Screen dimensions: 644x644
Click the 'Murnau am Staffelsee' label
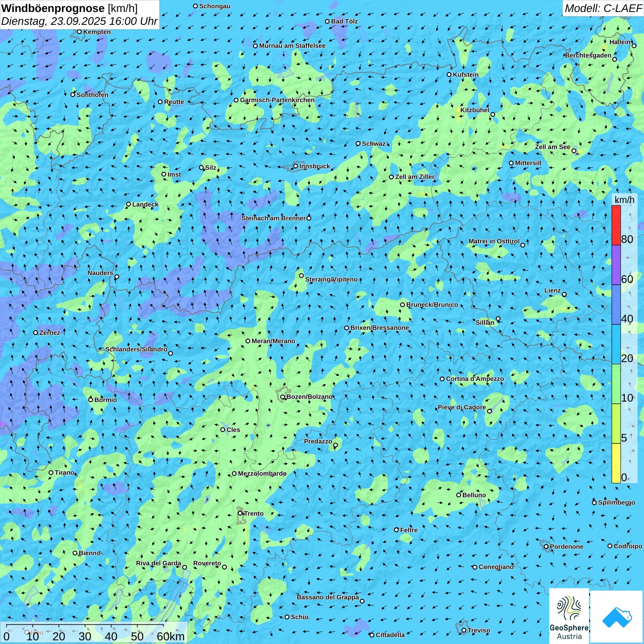pyautogui.click(x=292, y=46)
